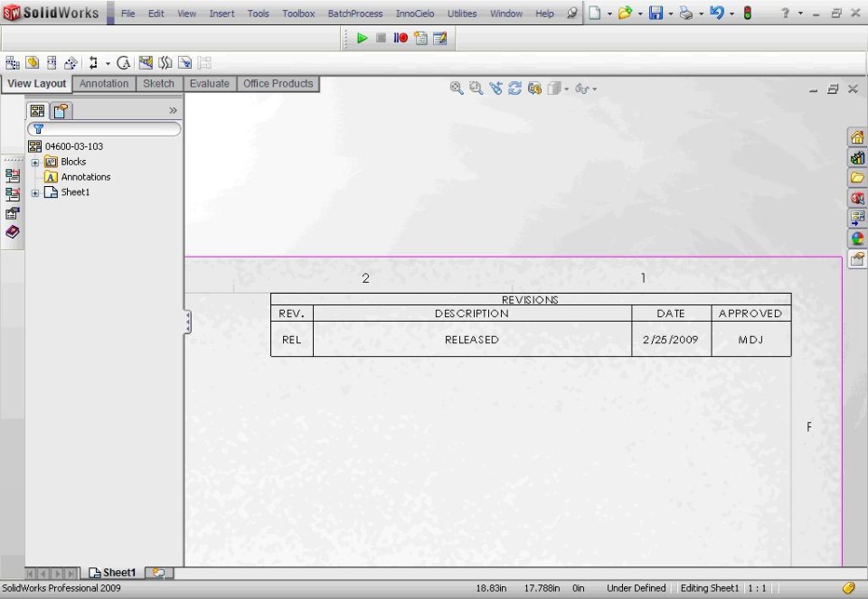
Task: Click the rotate arrows icon in layout toolbar
Action: [x=93, y=63]
